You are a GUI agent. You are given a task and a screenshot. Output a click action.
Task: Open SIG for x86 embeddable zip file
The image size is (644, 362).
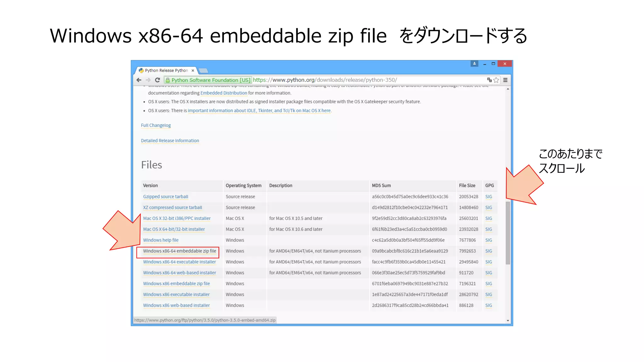coord(488,284)
